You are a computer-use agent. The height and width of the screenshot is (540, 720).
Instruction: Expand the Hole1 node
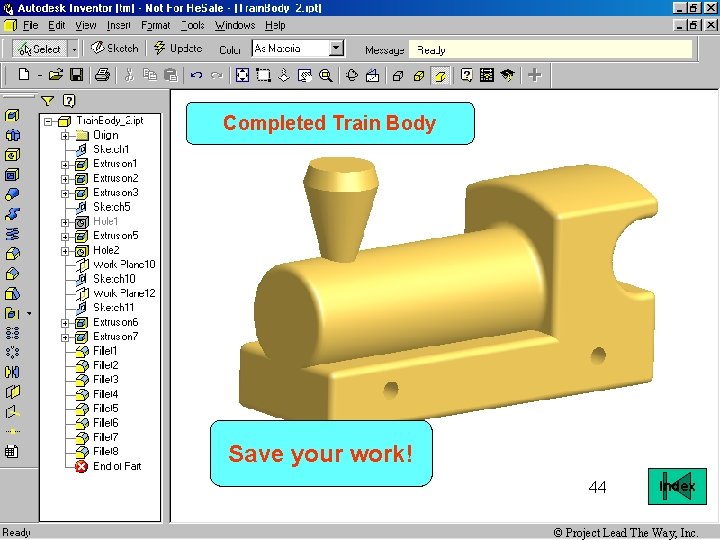[x=65, y=222]
